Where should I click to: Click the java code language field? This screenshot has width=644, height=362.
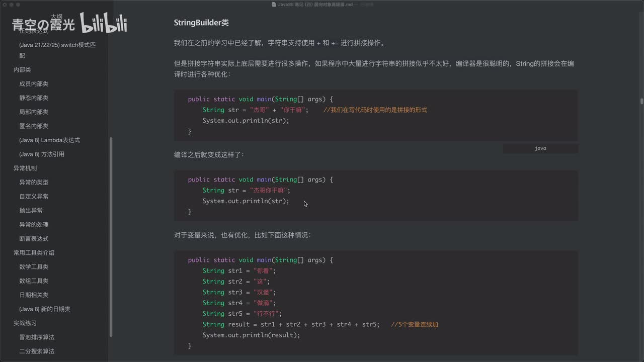[x=540, y=148]
